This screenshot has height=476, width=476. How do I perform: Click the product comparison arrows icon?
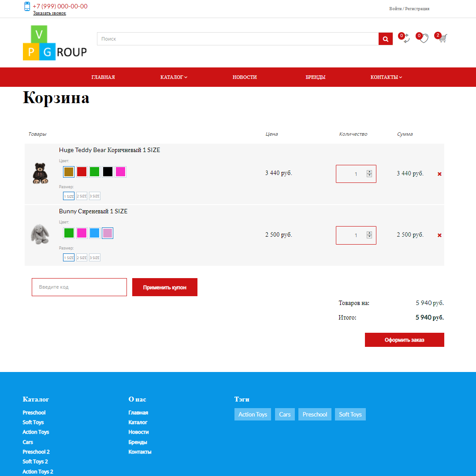pyautogui.click(x=405, y=39)
